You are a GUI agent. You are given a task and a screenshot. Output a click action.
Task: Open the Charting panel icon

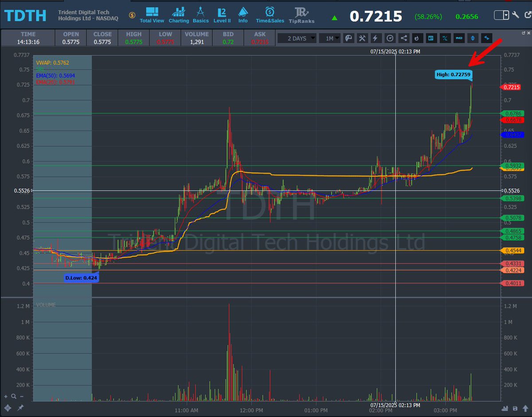coord(179,14)
